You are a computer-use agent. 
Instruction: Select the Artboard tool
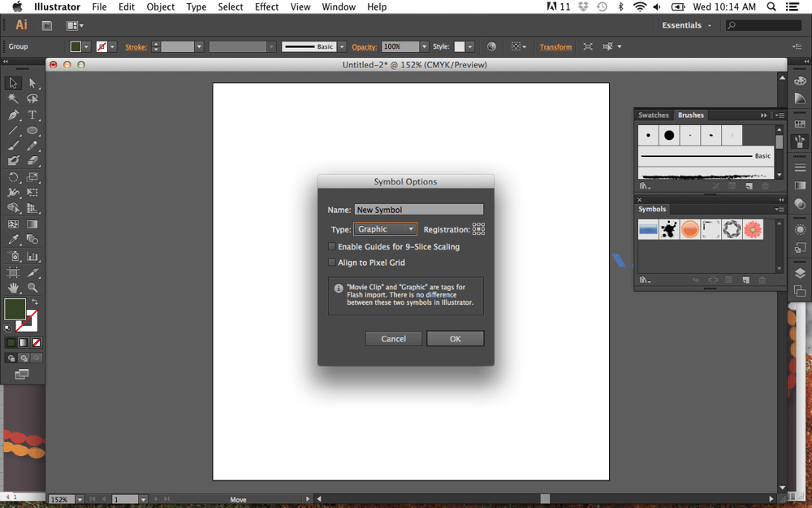point(13,272)
